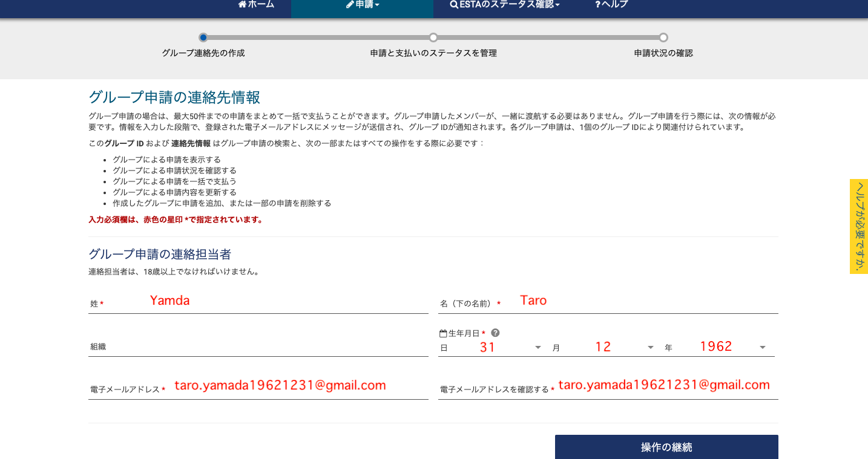Image resolution: width=868 pixels, height=459 pixels.
Task: Focus the 電子メールアドレス input field
Action: [258, 388]
